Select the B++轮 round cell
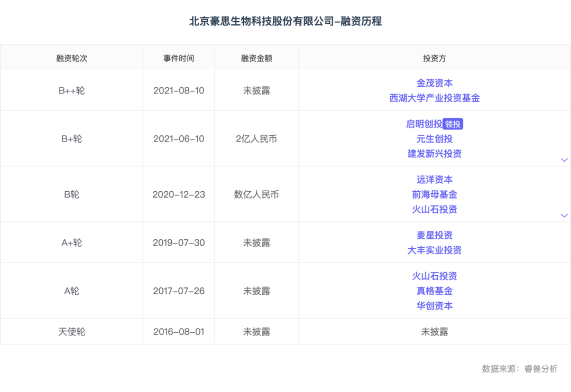This screenshot has height=392, width=571. coord(72,91)
